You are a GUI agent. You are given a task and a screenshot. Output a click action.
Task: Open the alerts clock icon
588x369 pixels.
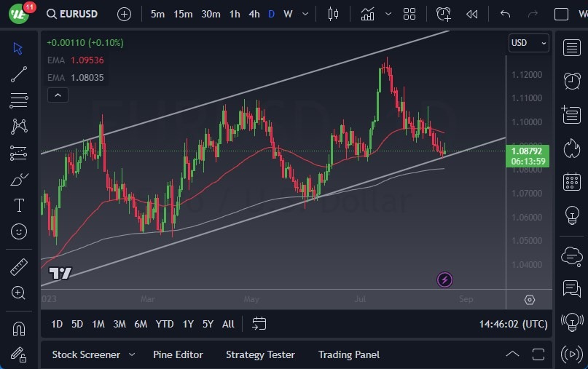pyautogui.click(x=572, y=81)
